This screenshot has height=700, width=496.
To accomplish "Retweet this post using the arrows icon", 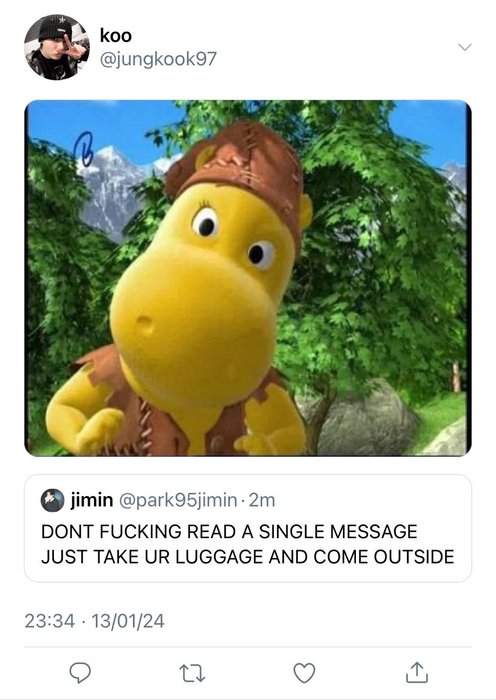I will point(192,673).
